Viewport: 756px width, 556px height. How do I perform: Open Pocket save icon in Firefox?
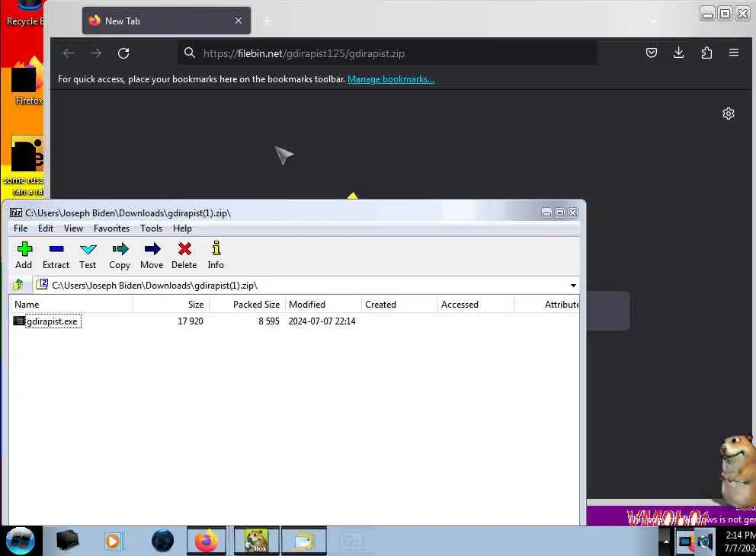coord(652,53)
